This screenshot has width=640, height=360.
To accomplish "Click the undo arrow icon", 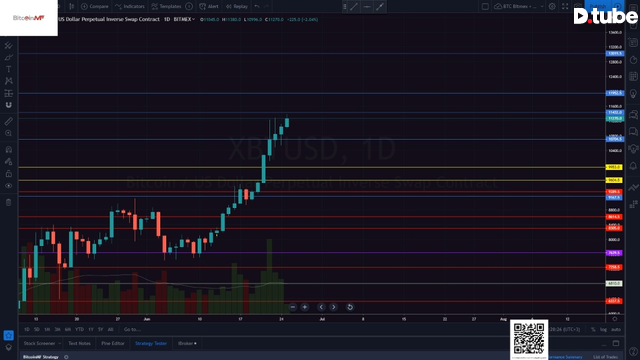I will (257, 7).
